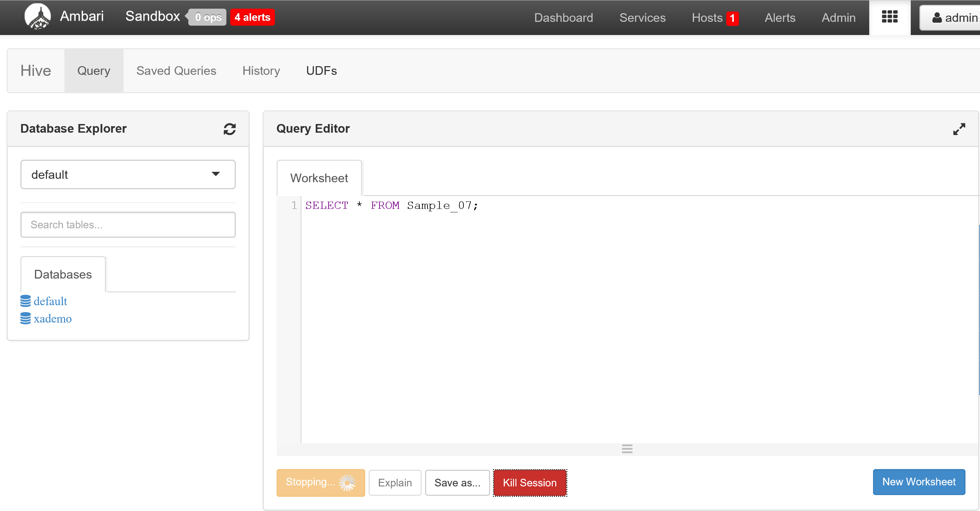Click the Search tables input field
Viewport: 980px width, 511px height.
pyautogui.click(x=128, y=224)
